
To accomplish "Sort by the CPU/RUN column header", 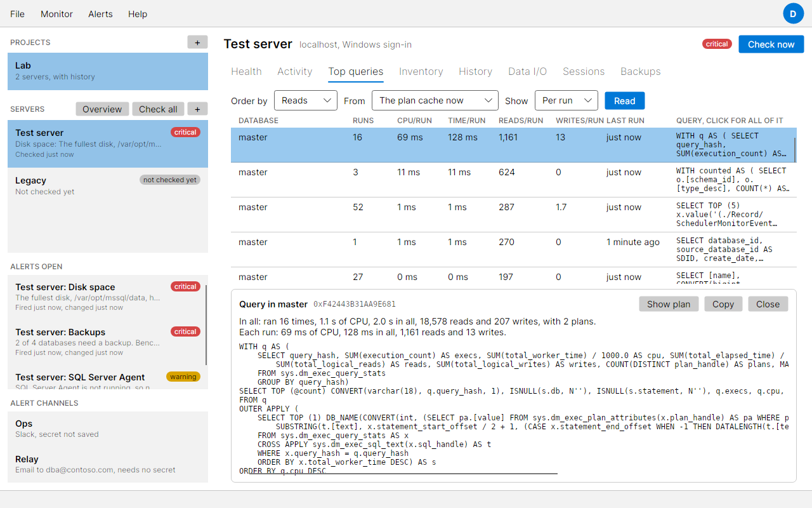I will point(414,121).
